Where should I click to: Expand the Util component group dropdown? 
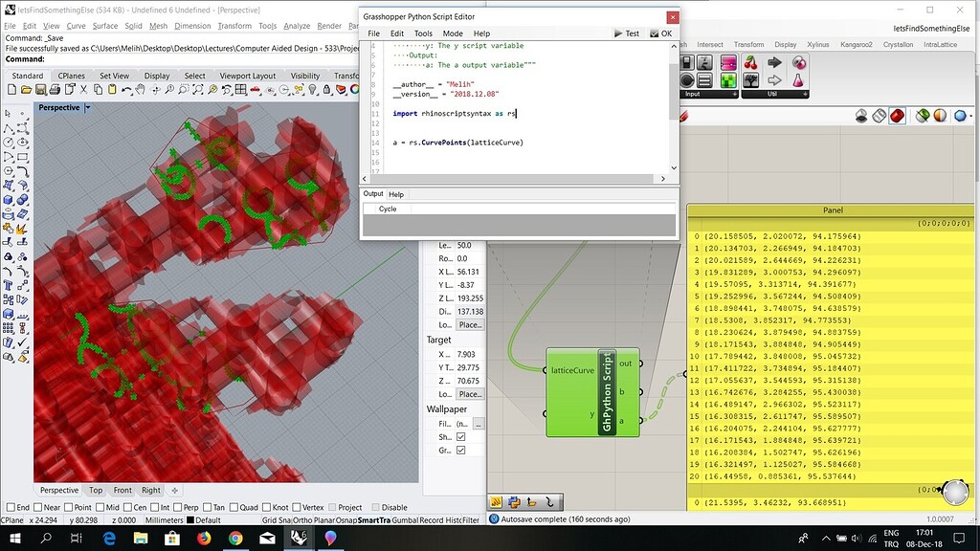click(x=805, y=94)
